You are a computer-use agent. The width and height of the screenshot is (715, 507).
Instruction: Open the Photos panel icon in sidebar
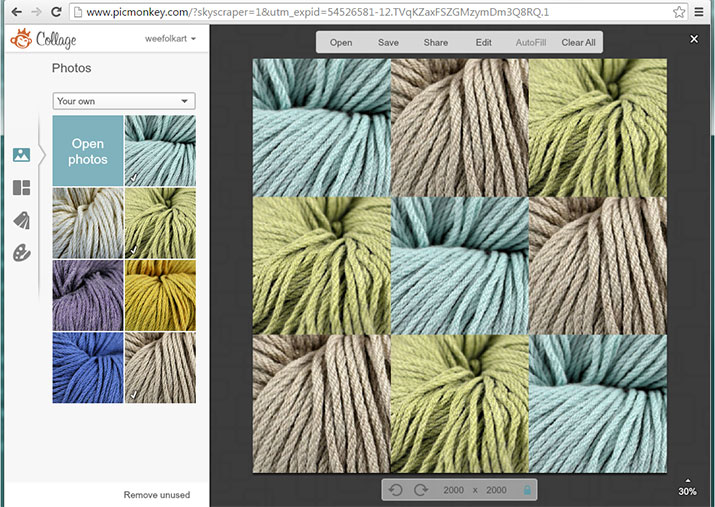click(x=21, y=155)
